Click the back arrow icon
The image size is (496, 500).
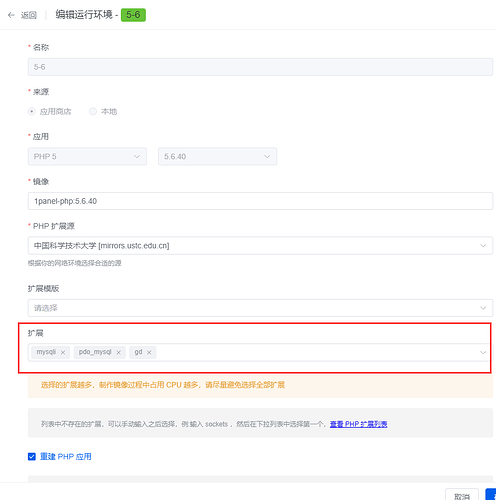point(11,15)
